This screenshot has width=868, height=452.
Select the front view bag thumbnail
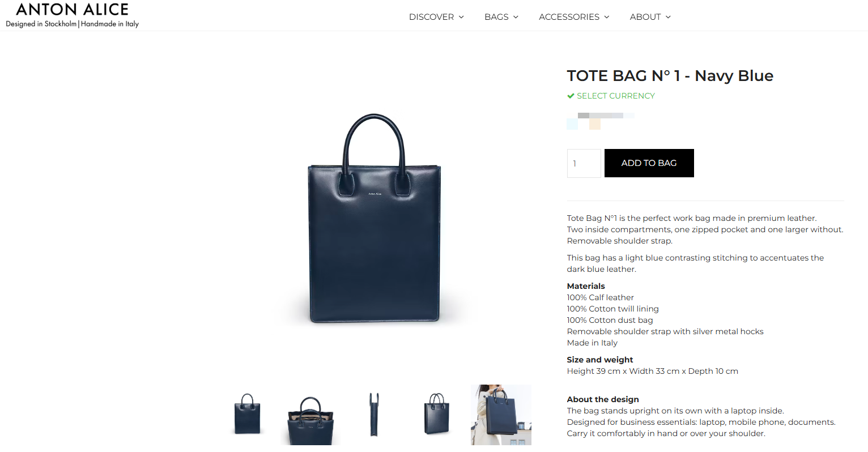(x=248, y=415)
